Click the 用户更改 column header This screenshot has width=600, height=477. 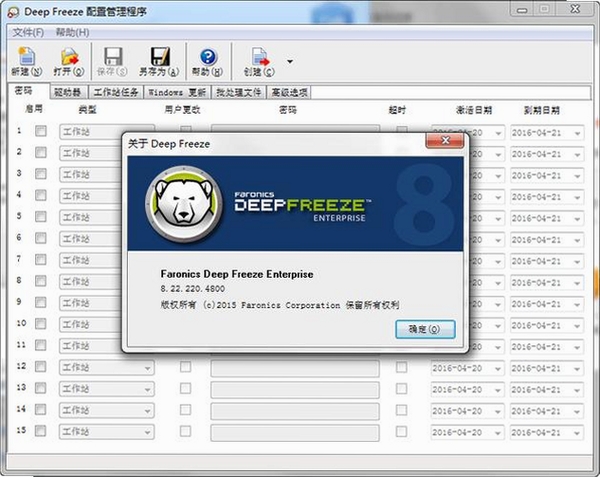tap(182, 110)
